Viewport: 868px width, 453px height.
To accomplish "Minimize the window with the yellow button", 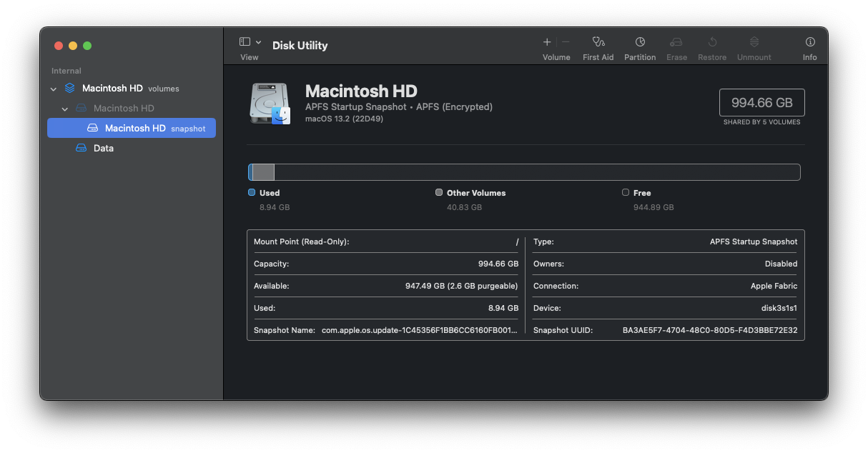I will [x=73, y=46].
